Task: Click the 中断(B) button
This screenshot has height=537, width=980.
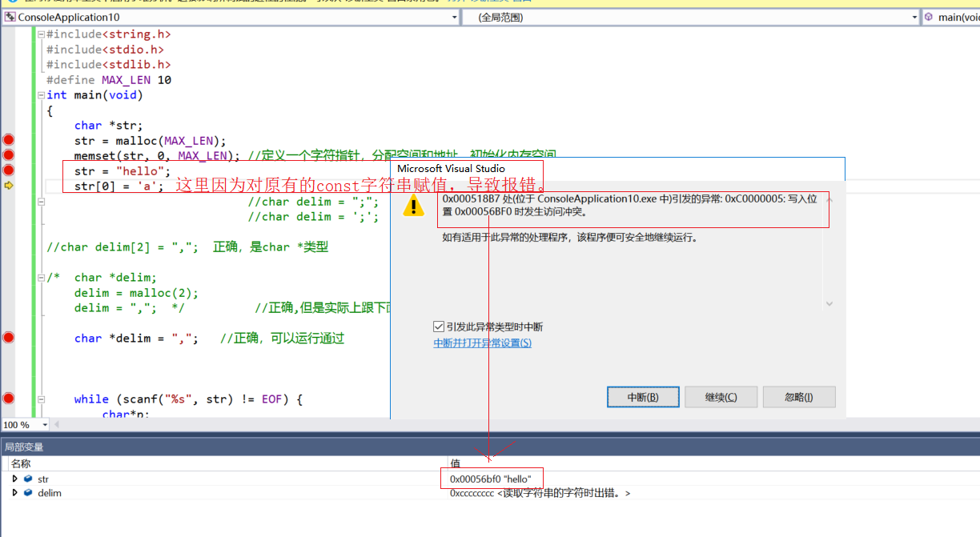Action: pos(643,396)
